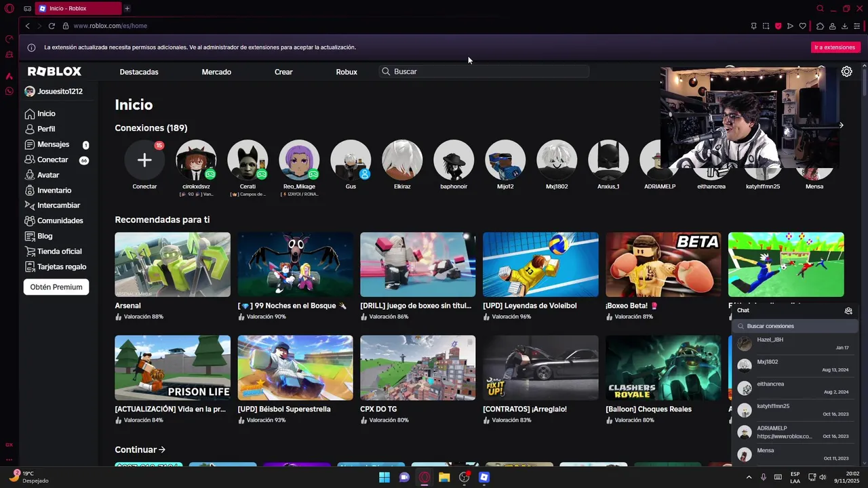The width and height of the screenshot is (868, 488).
Task: Select the Inicio - Roblox browser tab
Action: 77,8
